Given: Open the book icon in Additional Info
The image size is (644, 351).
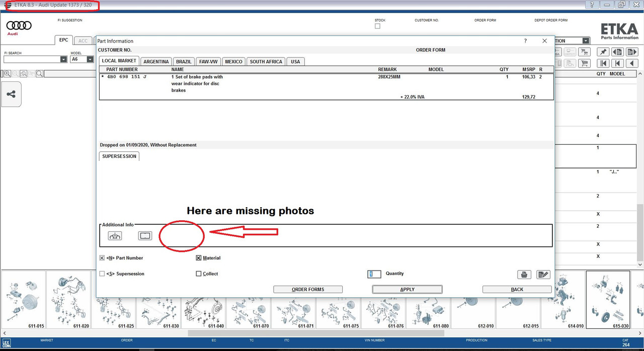Looking at the screenshot, I should tap(145, 235).
